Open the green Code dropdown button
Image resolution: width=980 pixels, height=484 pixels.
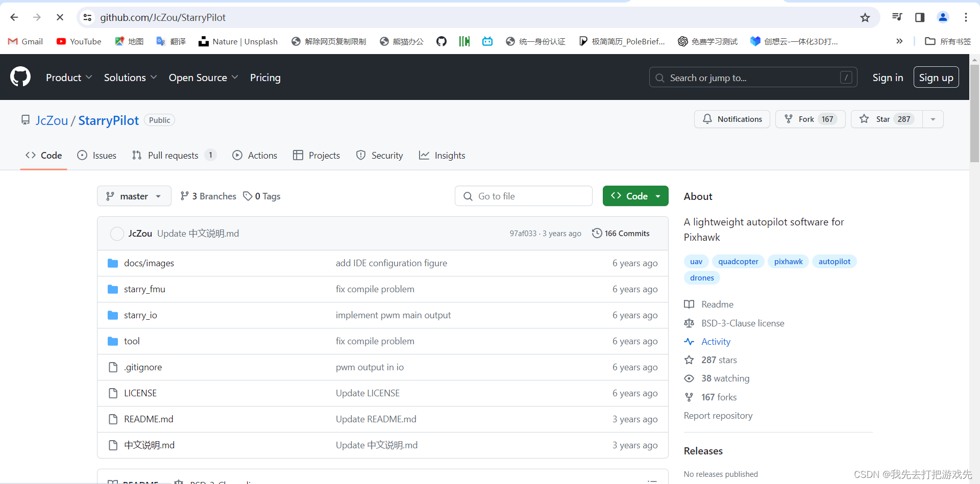click(x=635, y=196)
